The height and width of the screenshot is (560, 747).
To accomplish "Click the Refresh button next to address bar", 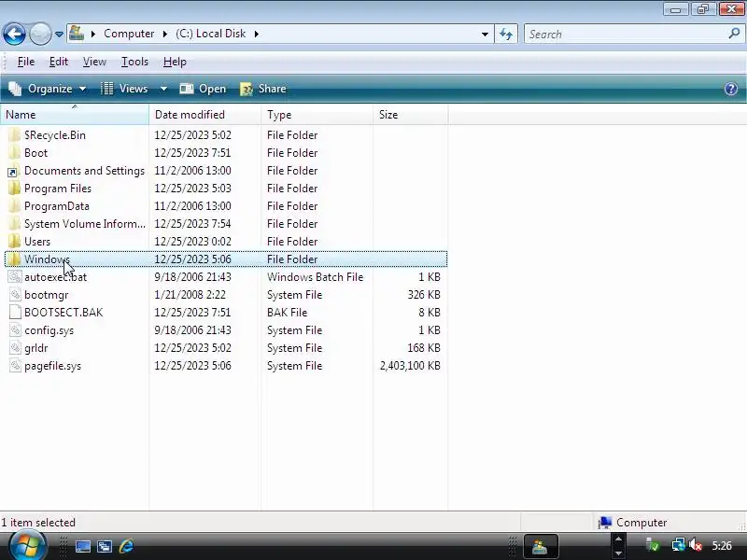I will [506, 34].
